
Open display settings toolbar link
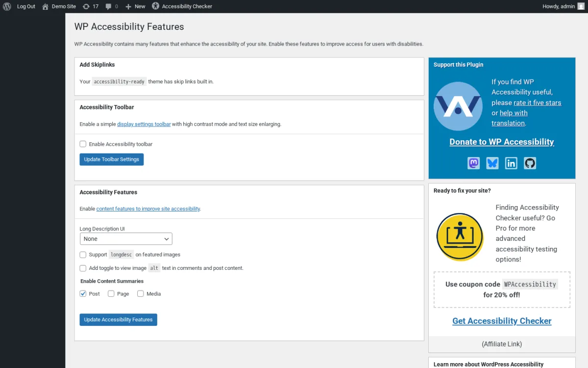tap(144, 124)
